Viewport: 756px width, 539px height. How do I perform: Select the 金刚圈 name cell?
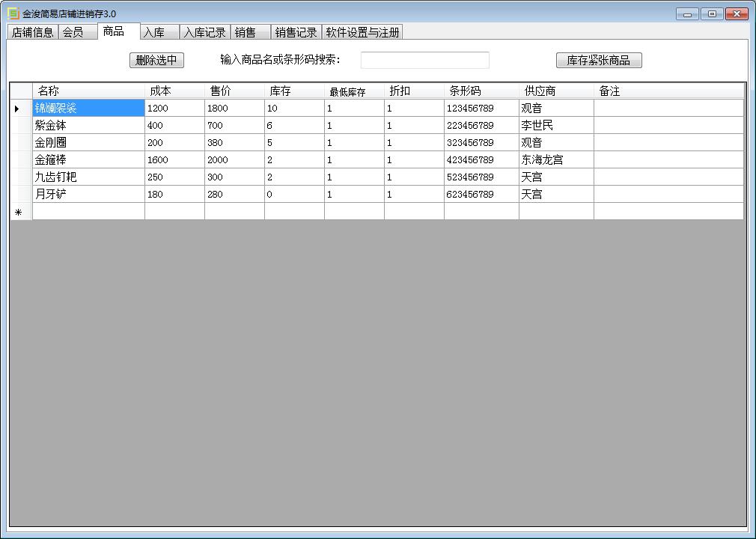(x=89, y=143)
